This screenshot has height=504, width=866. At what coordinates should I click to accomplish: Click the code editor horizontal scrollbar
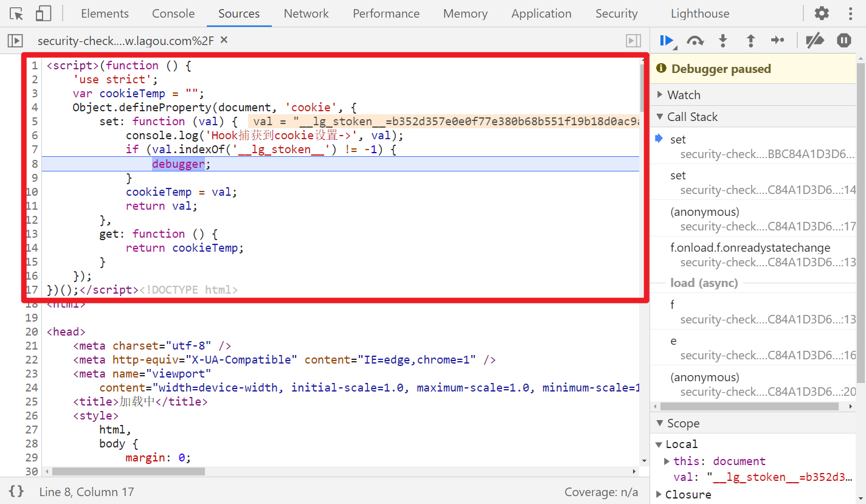click(x=128, y=471)
